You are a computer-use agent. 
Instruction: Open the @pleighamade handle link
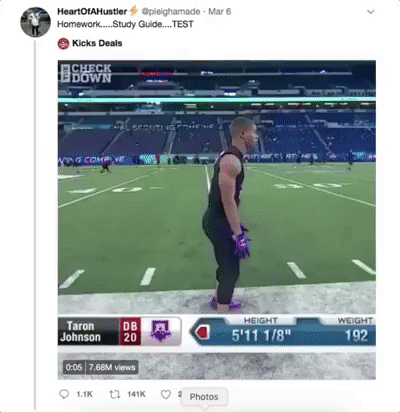(171, 11)
